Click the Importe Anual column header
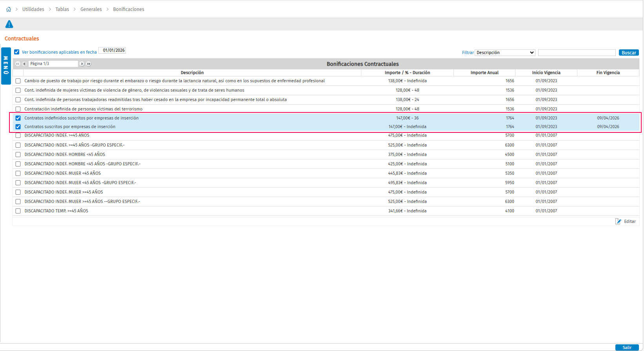Screen dimensions: 644x351 [484, 73]
